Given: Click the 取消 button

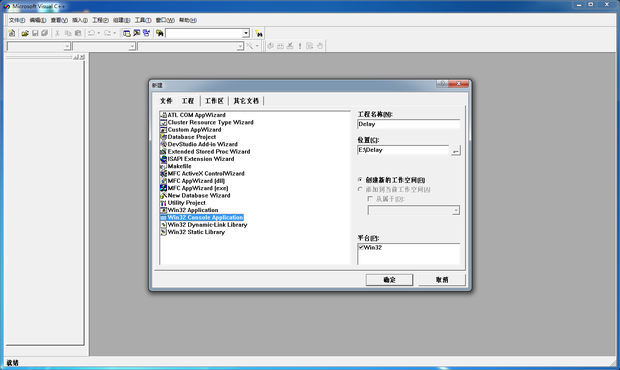Looking at the screenshot, I should (x=442, y=279).
